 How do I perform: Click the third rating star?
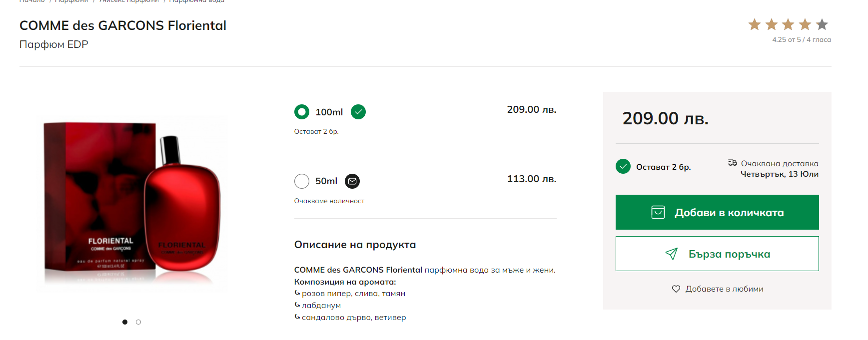click(788, 24)
